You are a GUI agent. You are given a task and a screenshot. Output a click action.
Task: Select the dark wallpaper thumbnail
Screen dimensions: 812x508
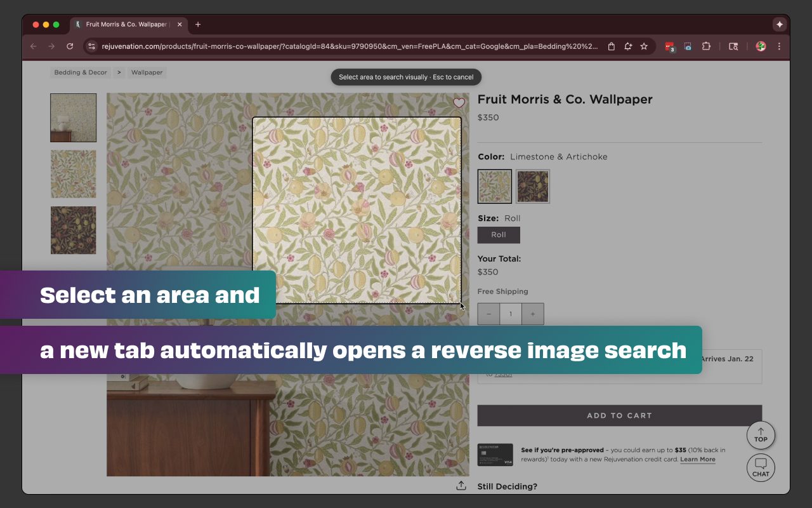point(74,230)
